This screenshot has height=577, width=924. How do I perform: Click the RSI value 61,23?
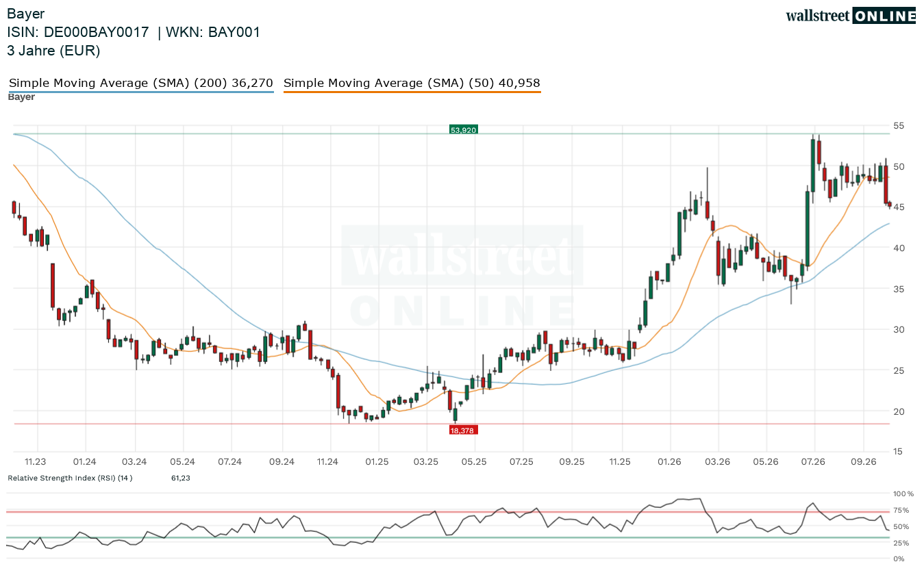181,478
